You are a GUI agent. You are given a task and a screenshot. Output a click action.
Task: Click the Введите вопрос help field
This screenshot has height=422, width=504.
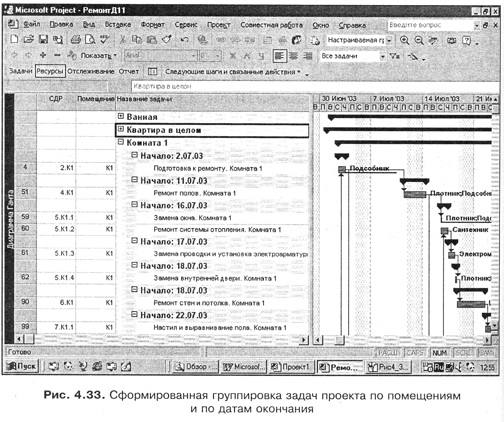pyautogui.click(x=431, y=25)
